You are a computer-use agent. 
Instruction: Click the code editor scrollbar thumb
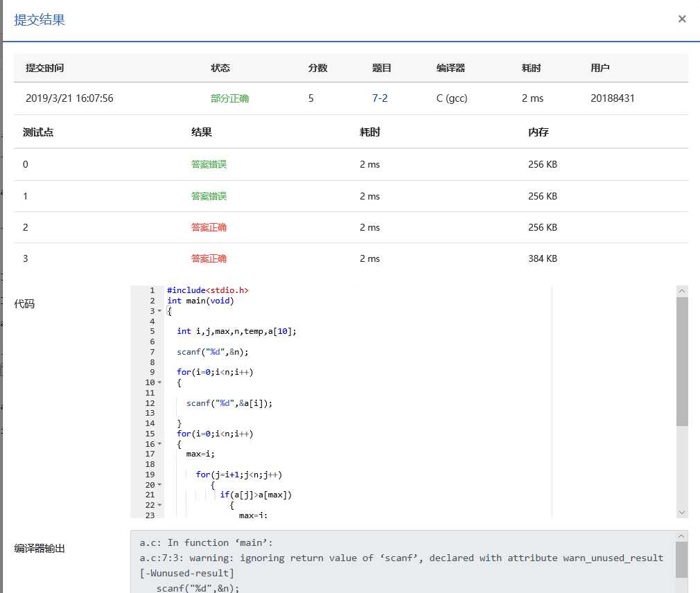pyautogui.click(x=682, y=362)
